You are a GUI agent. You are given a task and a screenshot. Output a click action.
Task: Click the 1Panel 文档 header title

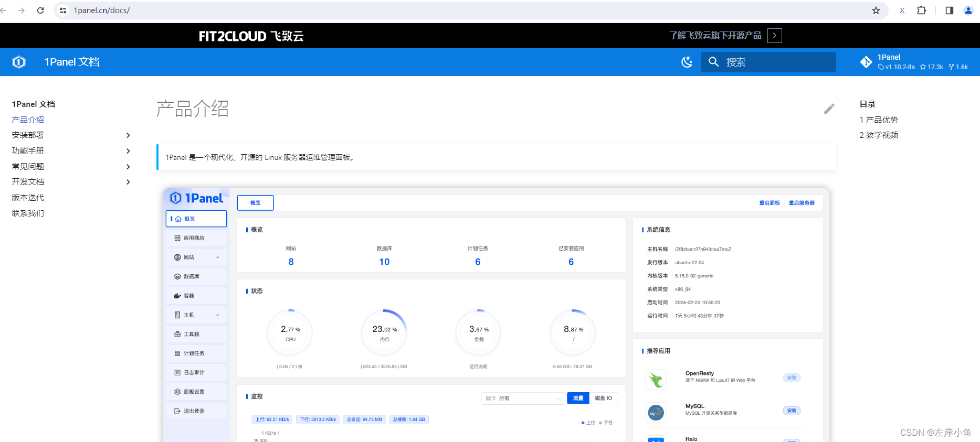(72, 62)
